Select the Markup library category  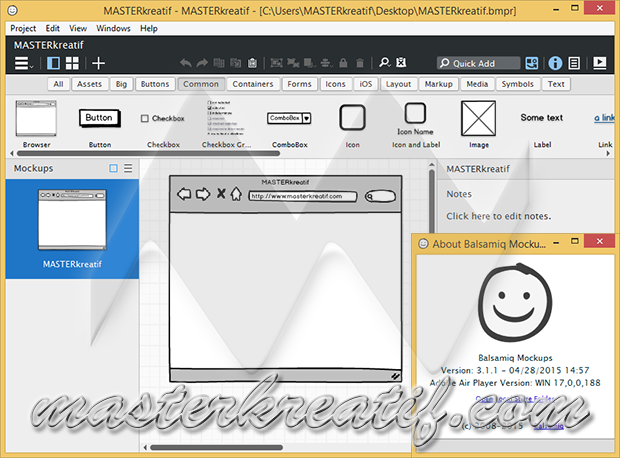point(439,84)
